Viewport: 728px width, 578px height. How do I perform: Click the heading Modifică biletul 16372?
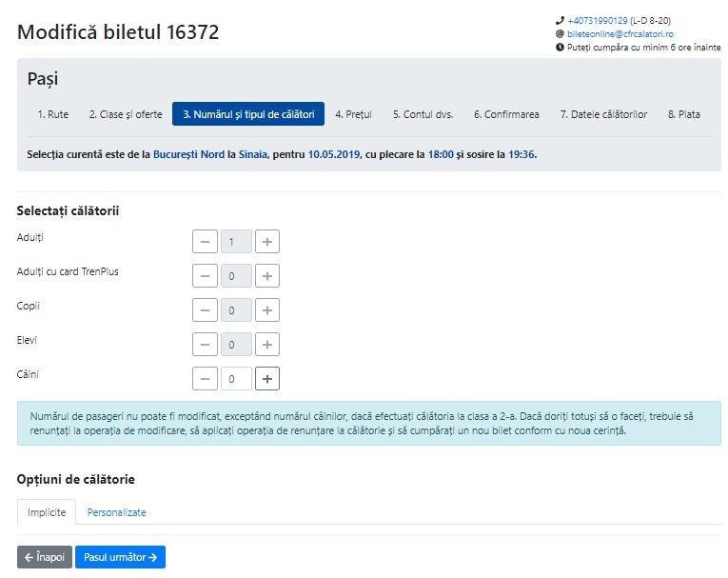coord(118,32)
